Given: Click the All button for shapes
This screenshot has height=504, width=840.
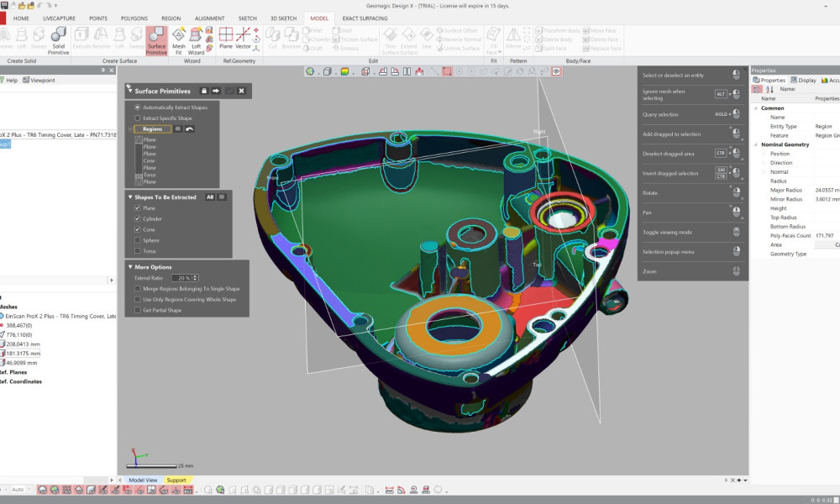Looking at the screenshot, I should [x=210, y=197].
